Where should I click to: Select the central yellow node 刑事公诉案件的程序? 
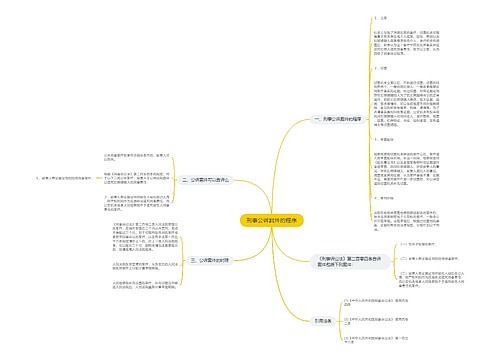(x=272, y=220)
